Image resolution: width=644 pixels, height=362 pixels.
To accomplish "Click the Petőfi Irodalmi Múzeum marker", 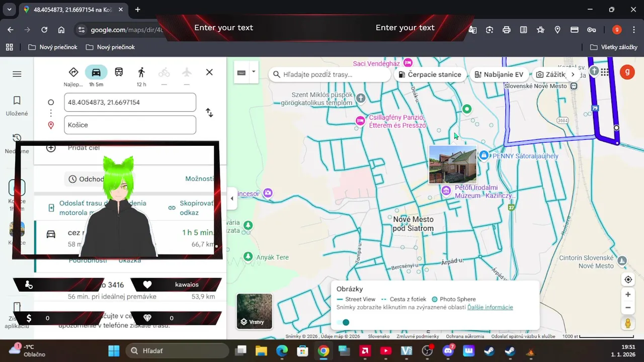I will 446,190.
